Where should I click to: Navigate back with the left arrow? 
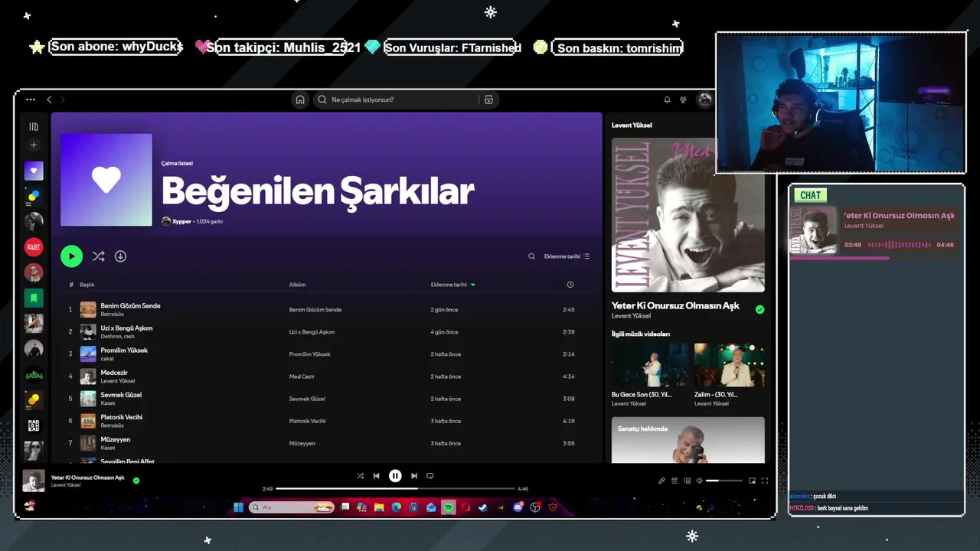(x=49, y=99)
